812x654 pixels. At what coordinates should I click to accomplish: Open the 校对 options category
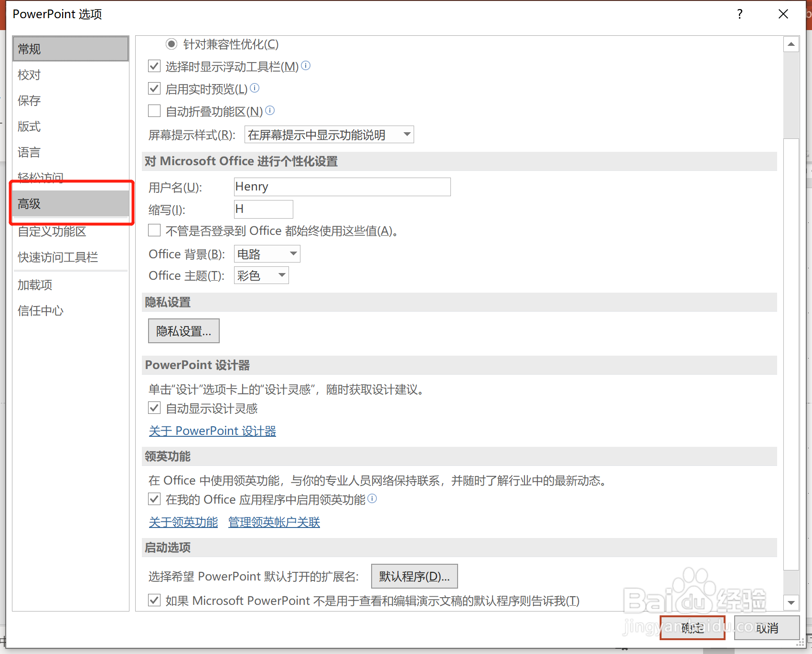71,75
